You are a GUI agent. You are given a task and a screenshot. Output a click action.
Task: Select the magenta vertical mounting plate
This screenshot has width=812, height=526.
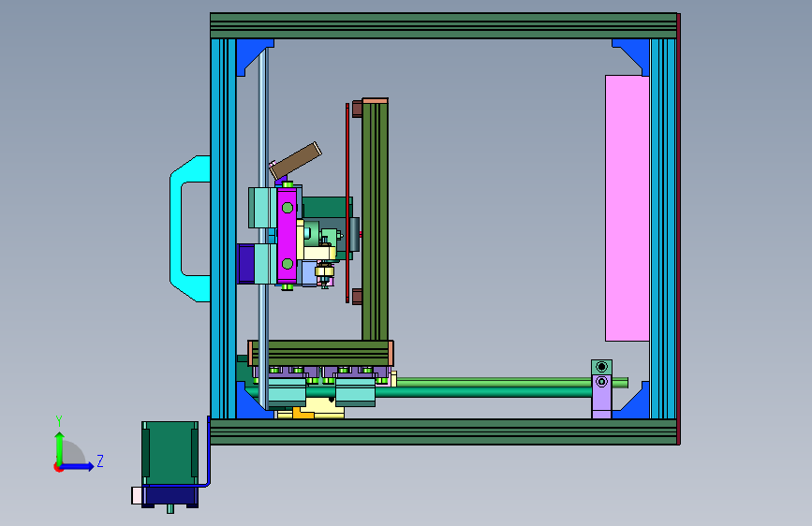[287, 236]
